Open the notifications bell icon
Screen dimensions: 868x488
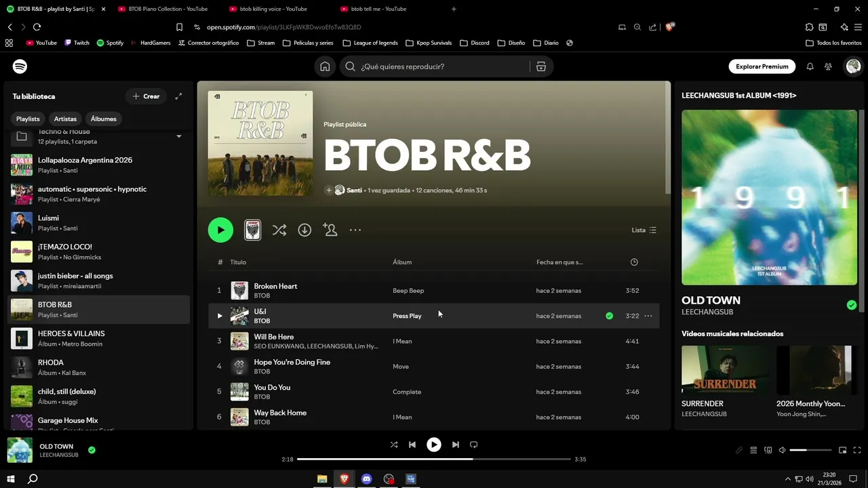click(x=810, y=66)
